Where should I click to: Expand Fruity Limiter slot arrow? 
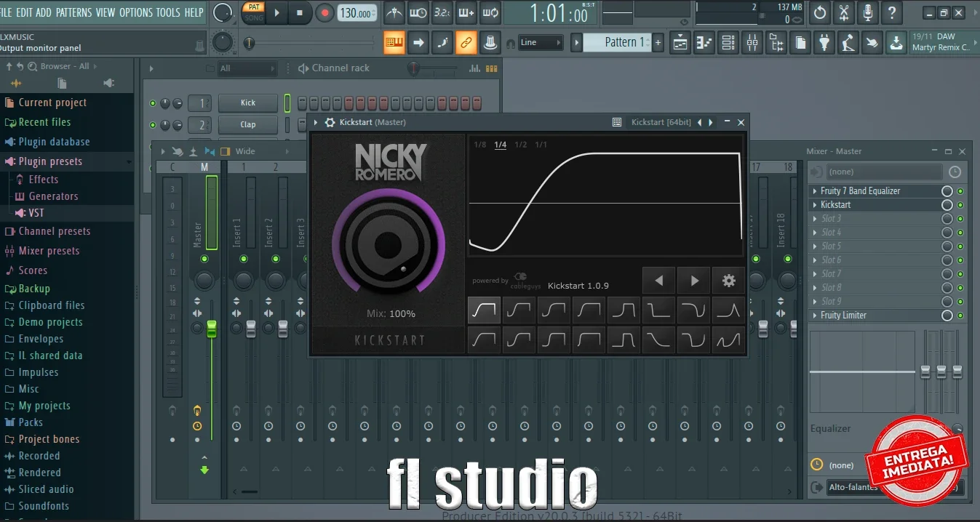[x=815, y=316]
